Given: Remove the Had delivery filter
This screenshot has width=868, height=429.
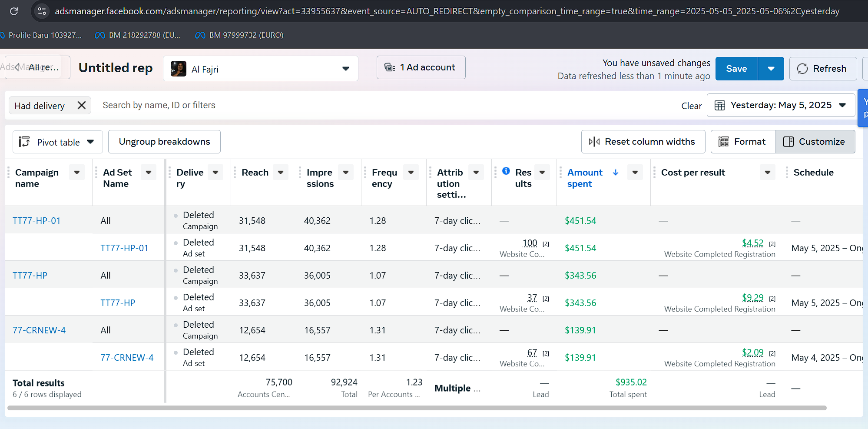Looking at the screenshot, I should point(81,106).
